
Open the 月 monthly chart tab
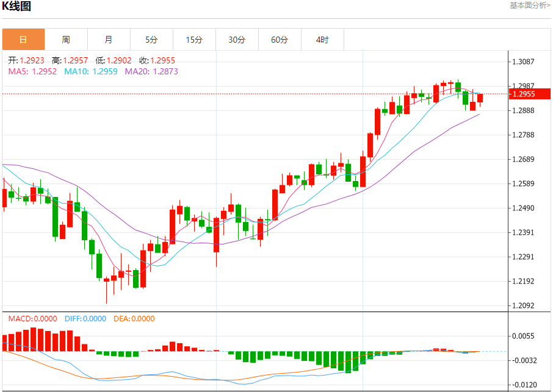[x=109, y=40]
